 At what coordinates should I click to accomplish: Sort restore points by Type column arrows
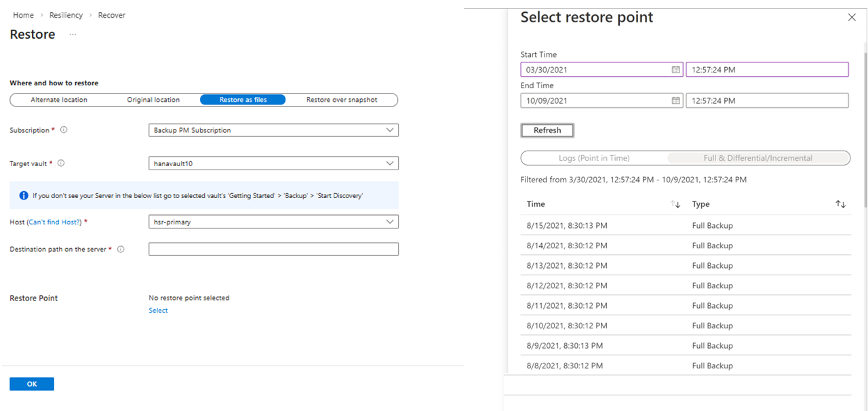coord(840,204)
